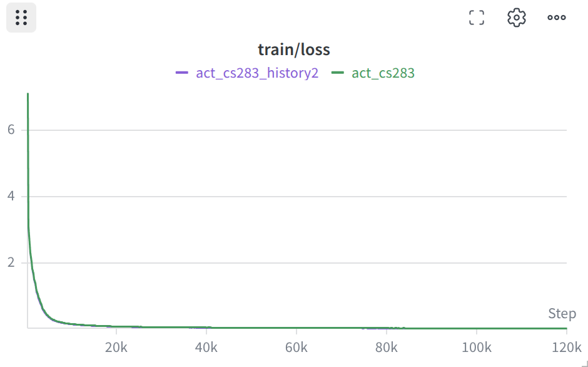Screen dimensions: 588x367
Task: Click the 60k x-axis tick label
Action: pyautogui.click(x=297, y=348)
